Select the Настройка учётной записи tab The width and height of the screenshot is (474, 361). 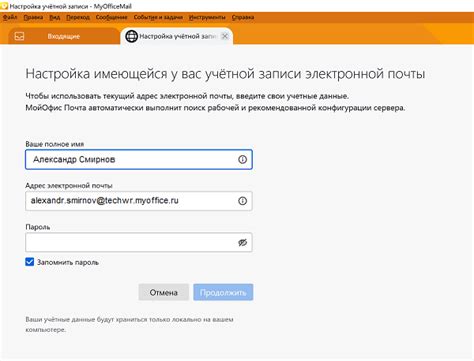pos(177,36)
